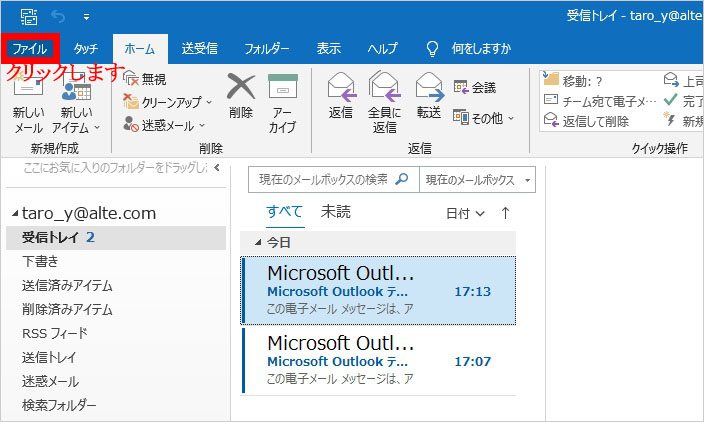The width and height of the screenshot is (704, 422).
Task: Click 全員に返信 reply-all icon
Action: coord(384,86)
